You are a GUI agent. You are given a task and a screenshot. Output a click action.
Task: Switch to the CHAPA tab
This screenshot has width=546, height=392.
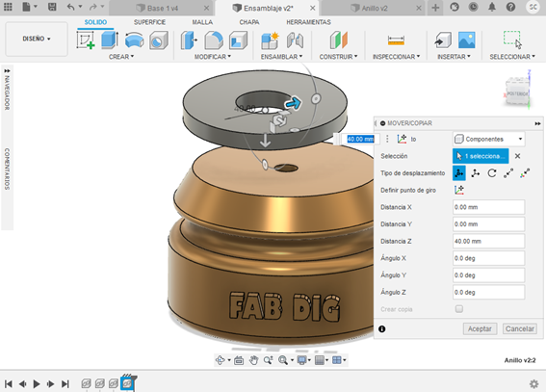click(249, 22)
